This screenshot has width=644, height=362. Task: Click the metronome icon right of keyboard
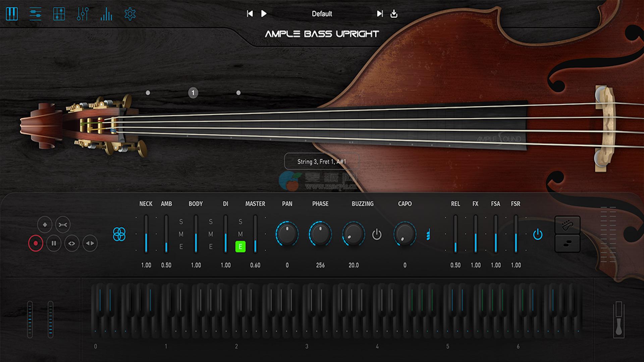[x=619, y=319]
